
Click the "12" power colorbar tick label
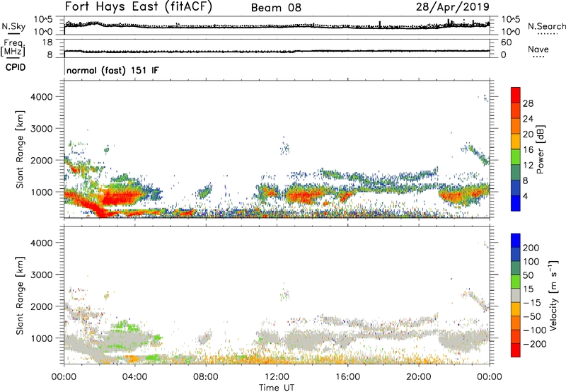tap(528, 166)
